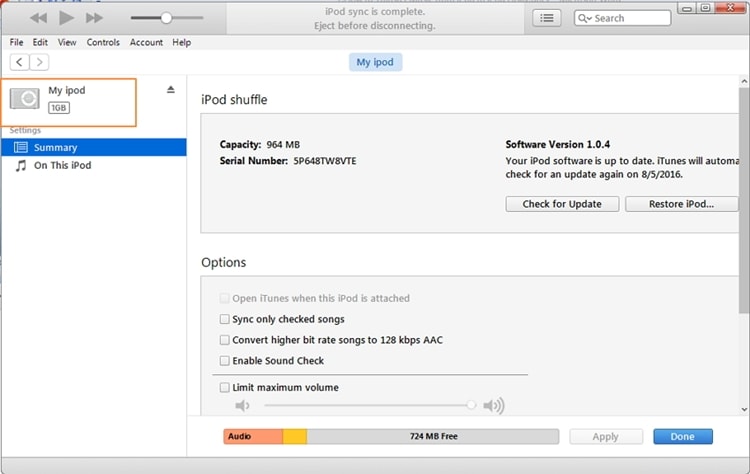This screenshot has height=474, width=750.
Task: Click the 1GB capacity badge
Action: click(59, 108)
